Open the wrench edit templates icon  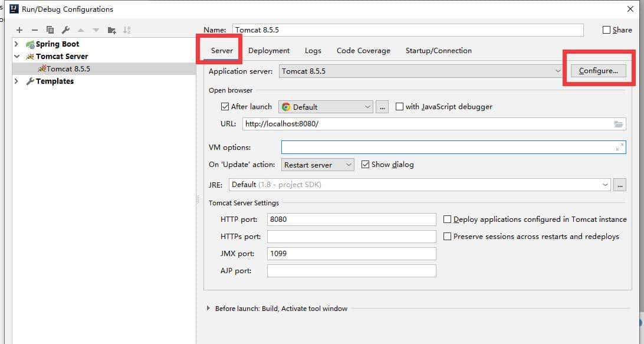65,30
